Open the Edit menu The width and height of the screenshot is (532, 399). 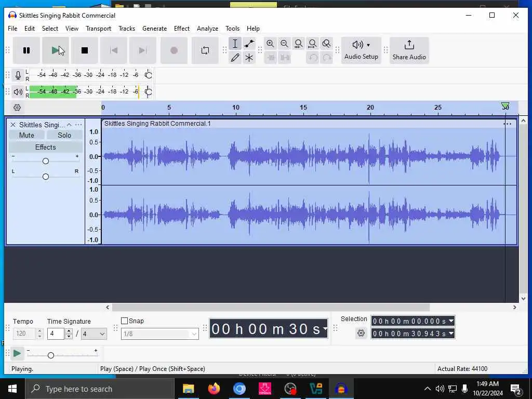(30, 29)
